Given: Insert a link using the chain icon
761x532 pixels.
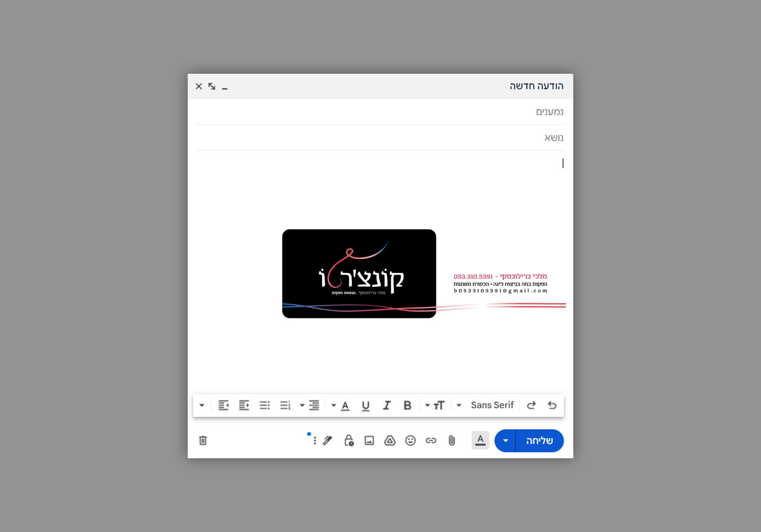Looking at the screenshot, I should pos(431,440).
